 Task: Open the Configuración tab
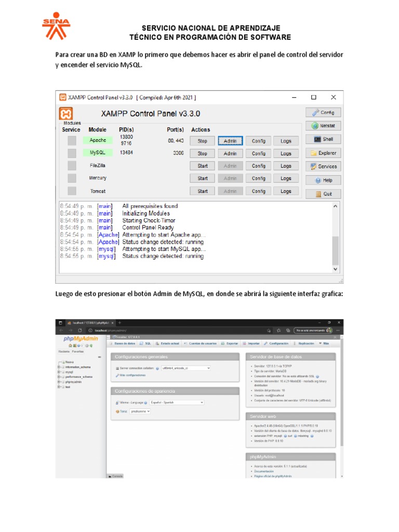pos(276,343)
